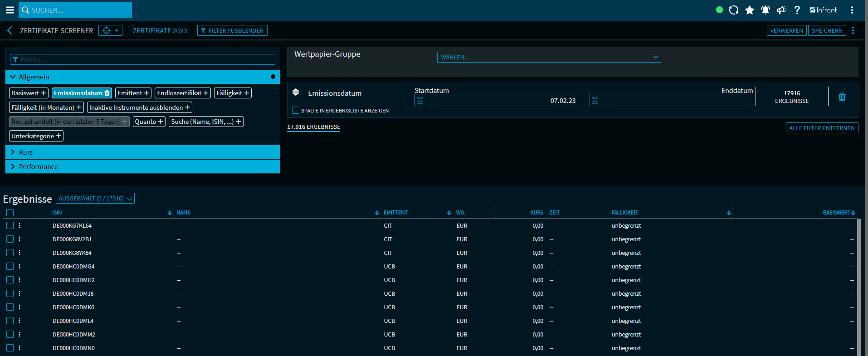Go back using left arrow icon
This screenshot has width=868, height=356.
10,30
